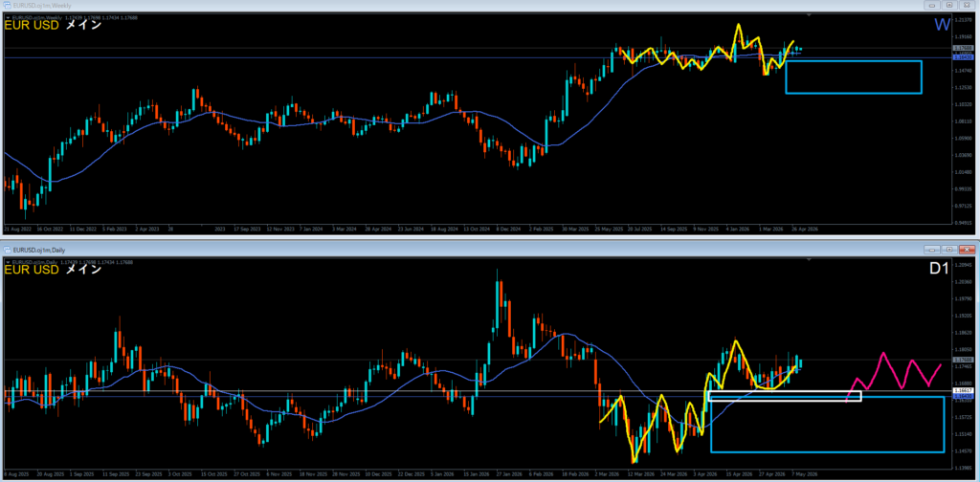
Task: Click the blue price label on Weekly price scale
Action: (961, 57)
